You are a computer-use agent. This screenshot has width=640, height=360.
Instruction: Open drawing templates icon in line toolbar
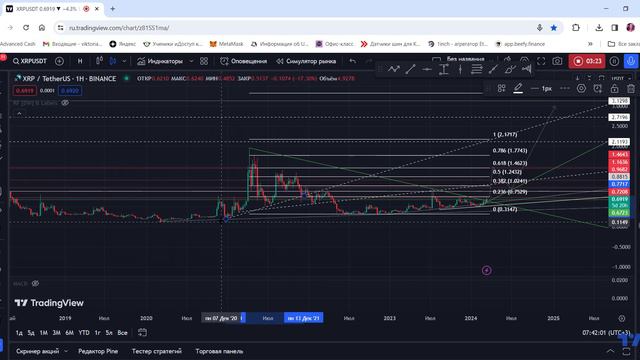(x=502, y=89)
